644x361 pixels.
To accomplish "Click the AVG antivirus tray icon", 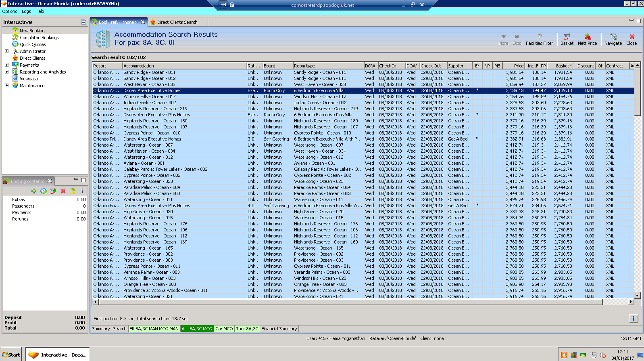I will pos(573,355).
